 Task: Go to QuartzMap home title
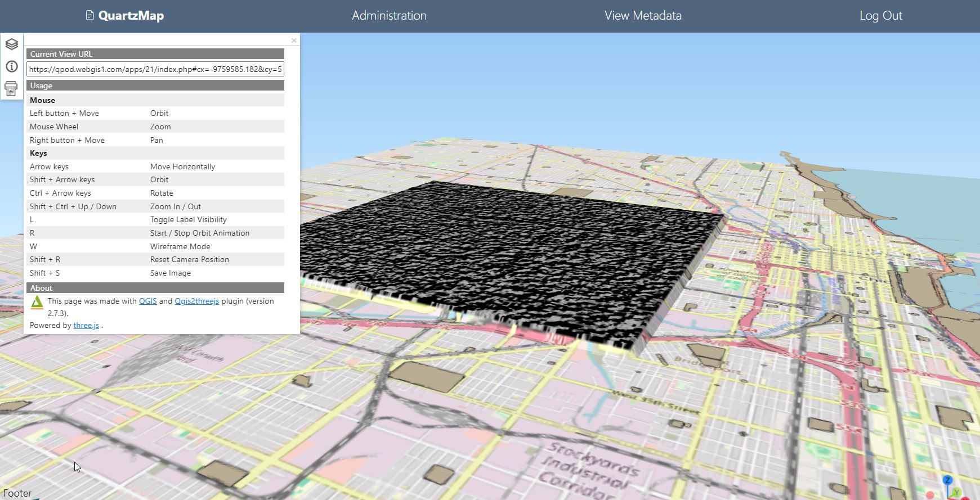[131, 16]
